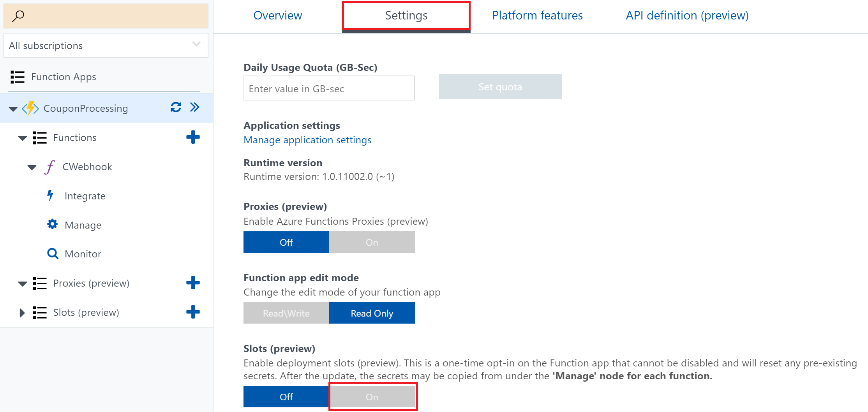Refresh the CouponProcessing function app

176,107
